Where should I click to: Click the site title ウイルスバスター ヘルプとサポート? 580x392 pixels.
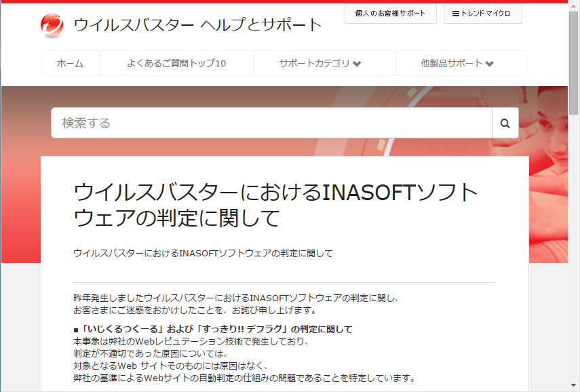pyautogui.click(x=199, y=25)
